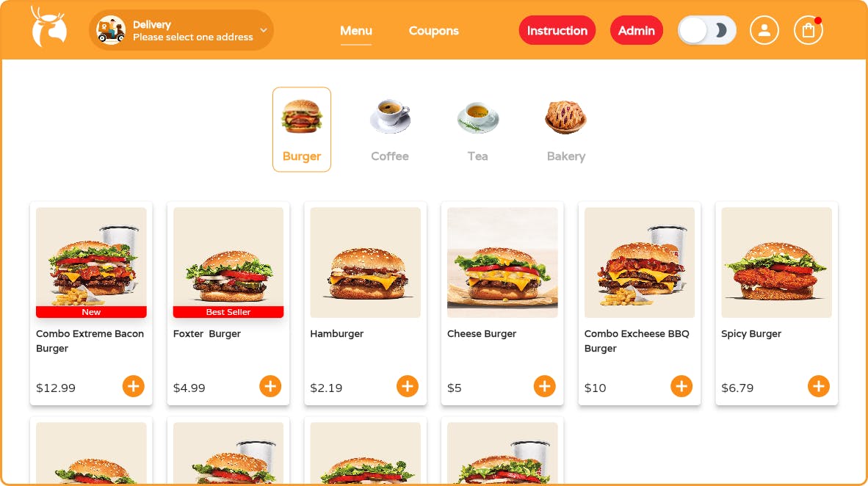Image resolution: width=868 pixels, height=486 pixels.
Task: Open the Admin button
Action: click(636, 30)
